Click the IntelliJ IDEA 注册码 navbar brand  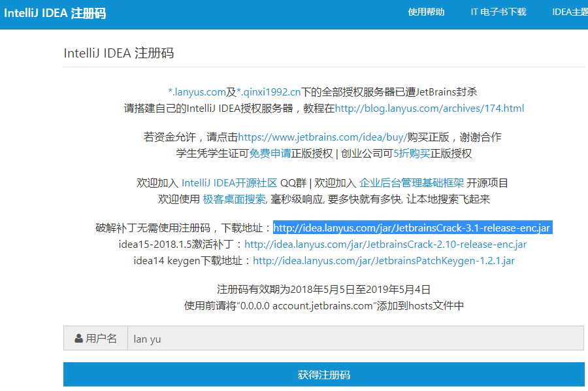[55, 13]
